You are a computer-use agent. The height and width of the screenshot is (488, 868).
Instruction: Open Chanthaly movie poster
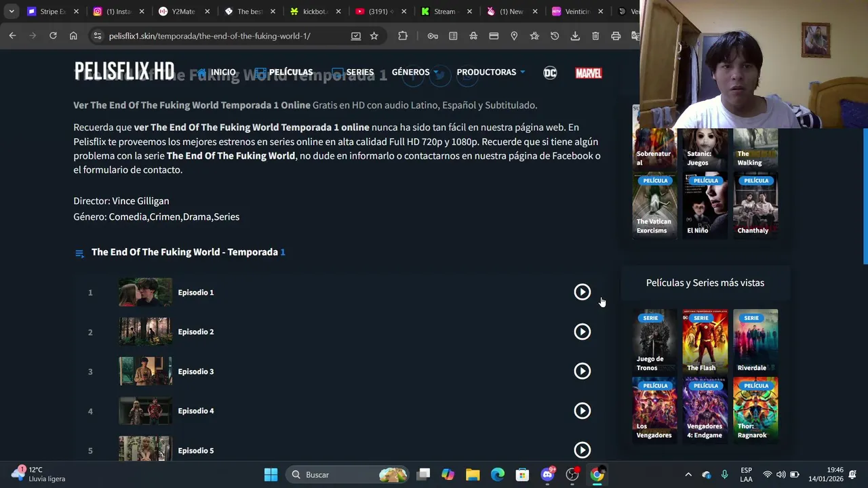coord(755,205)
